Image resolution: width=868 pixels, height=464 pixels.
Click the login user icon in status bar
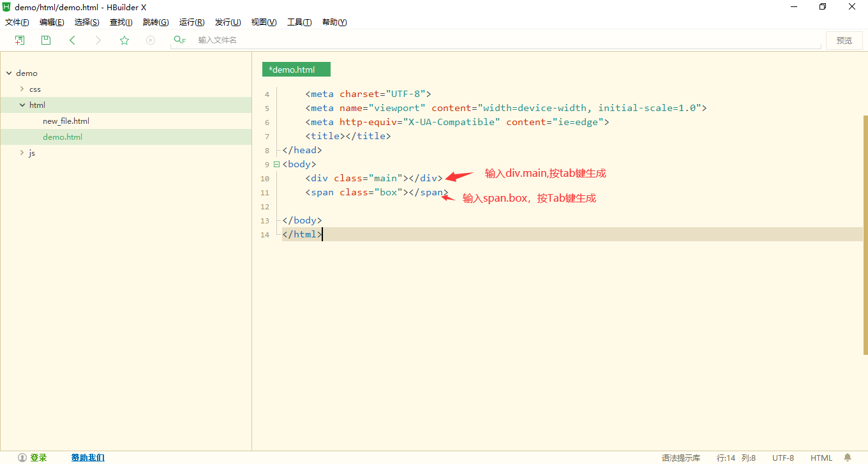(x=22, y=458)
